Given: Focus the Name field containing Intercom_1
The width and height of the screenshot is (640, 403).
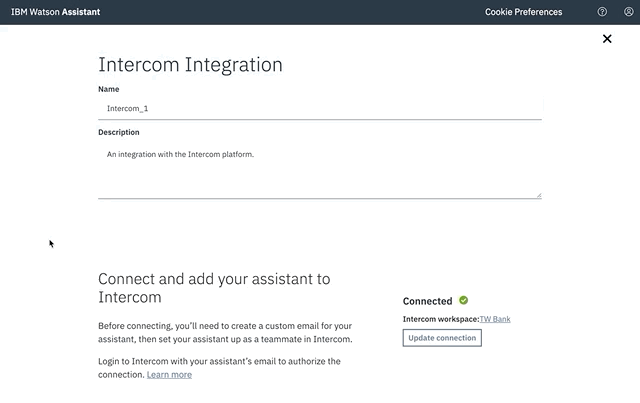Looking at the screenshot, I should click(320, 109).
